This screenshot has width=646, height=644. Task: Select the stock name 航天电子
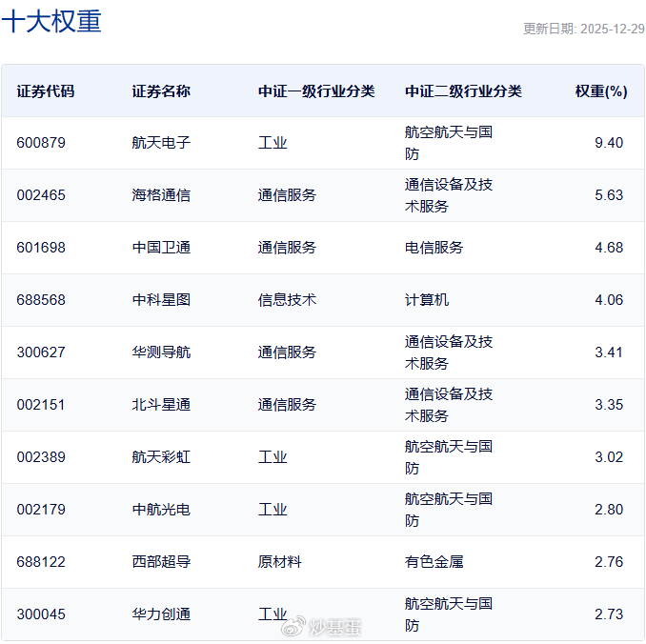point(161,143)
